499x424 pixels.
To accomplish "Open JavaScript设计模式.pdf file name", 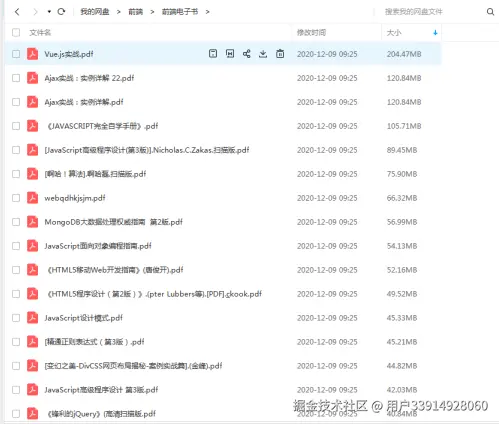I will [x=83, y=318].
